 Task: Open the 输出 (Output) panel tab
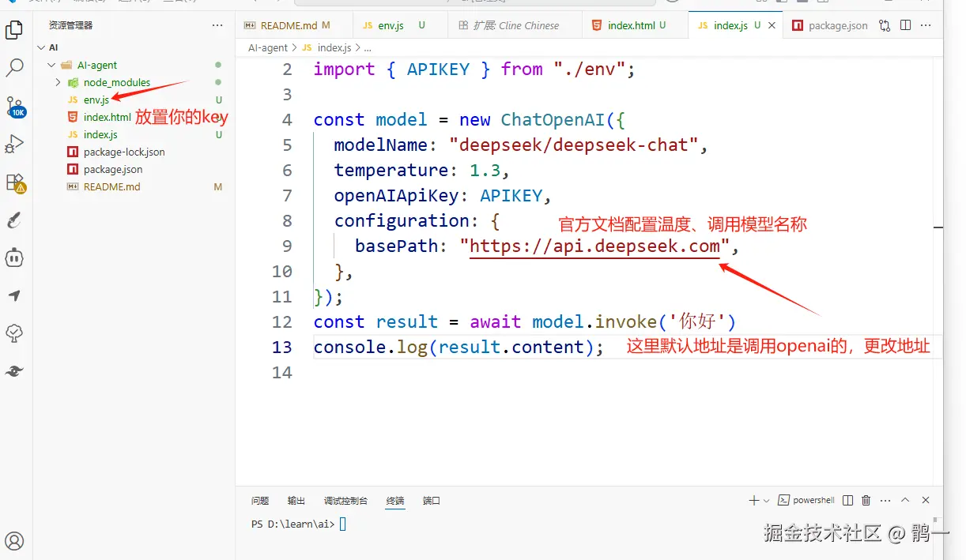[x=296, y=501]
